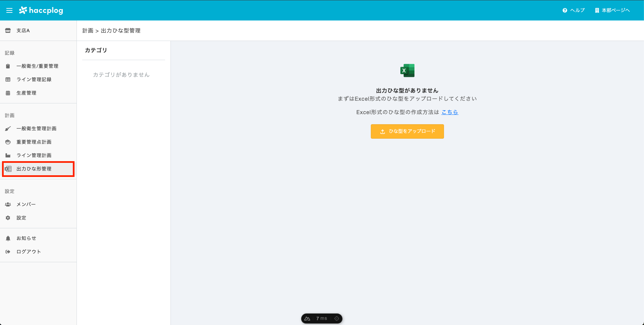Click the 計画 breadcrumb

click(x=88, y=31)
